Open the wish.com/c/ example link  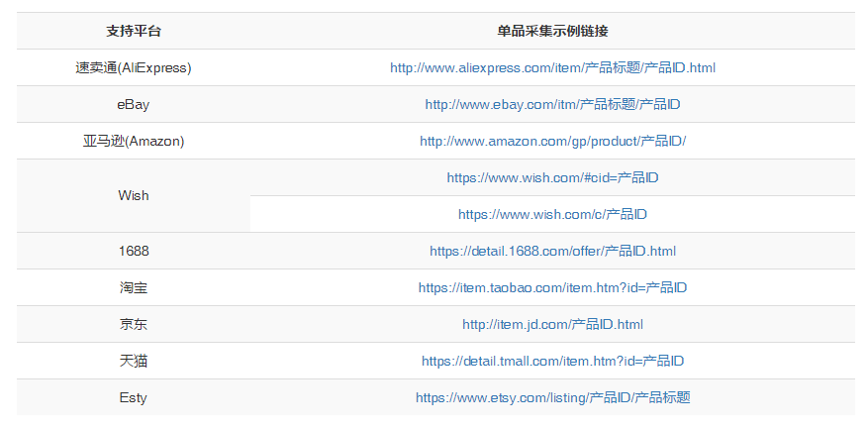[552, 214]
